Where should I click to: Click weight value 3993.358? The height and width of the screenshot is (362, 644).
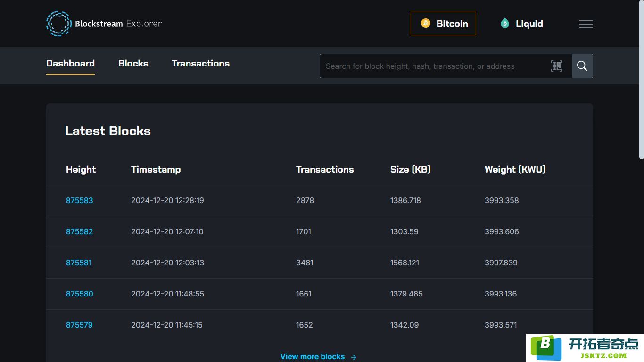(x=502, y=200)
